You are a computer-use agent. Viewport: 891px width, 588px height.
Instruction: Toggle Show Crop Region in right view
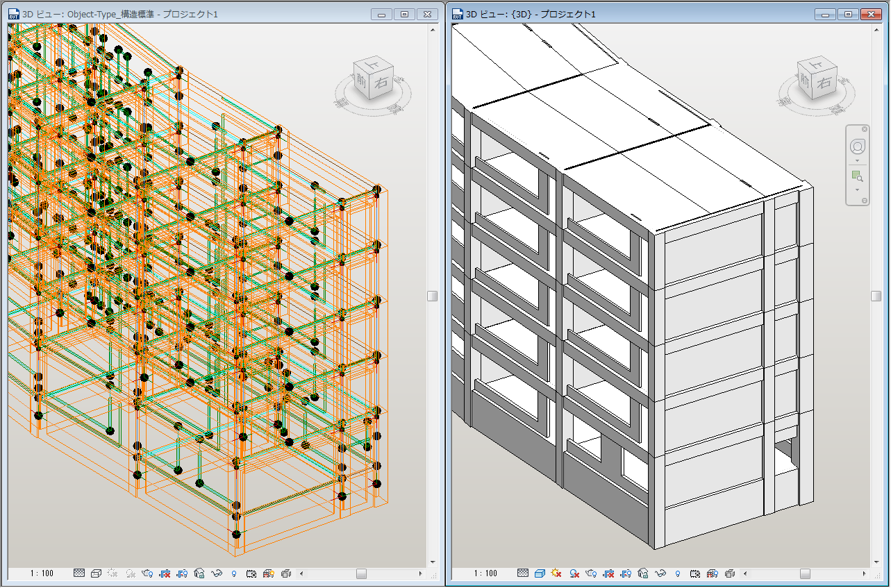click(x=626, y=573)
